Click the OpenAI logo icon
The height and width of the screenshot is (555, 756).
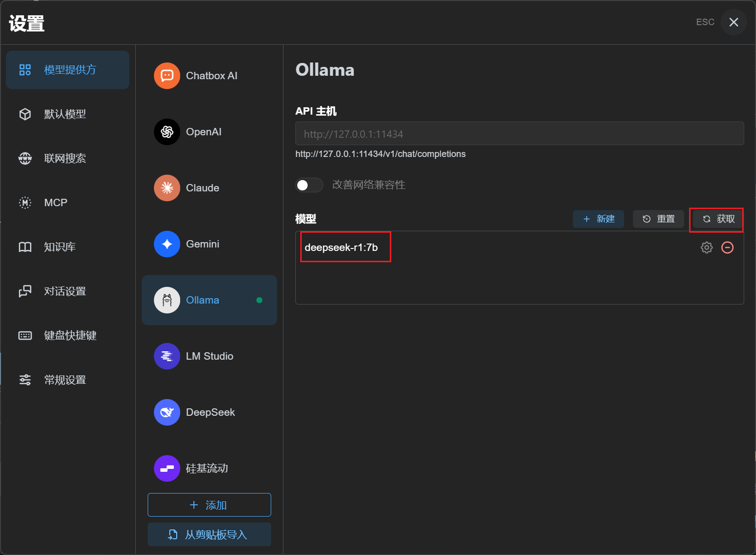coord(167,132)
